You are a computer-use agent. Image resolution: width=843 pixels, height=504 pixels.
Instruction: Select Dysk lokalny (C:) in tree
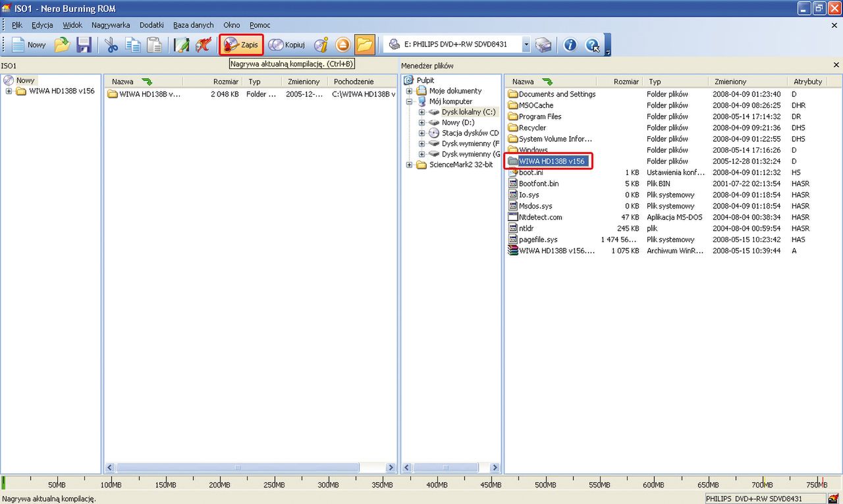click(468, 112)
